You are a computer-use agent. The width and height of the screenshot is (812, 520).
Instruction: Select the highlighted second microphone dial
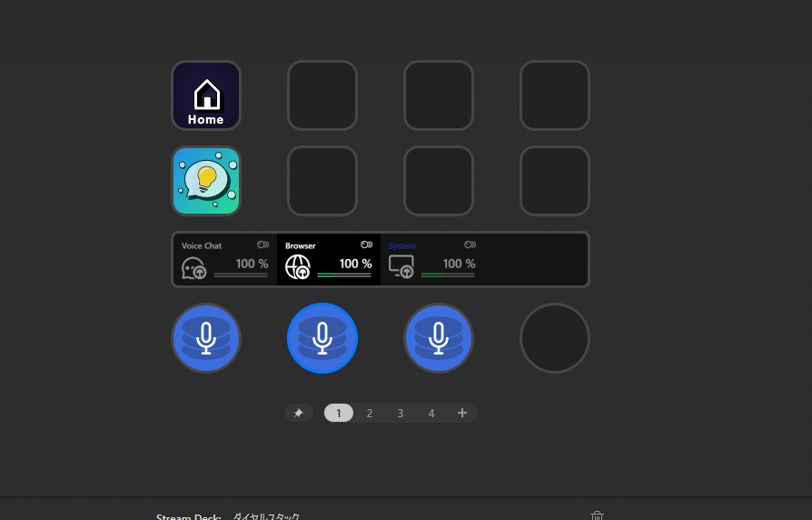[322, 338]
